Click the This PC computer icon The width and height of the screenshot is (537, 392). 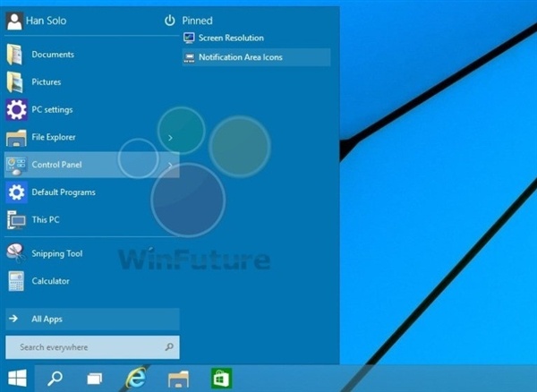16,220
